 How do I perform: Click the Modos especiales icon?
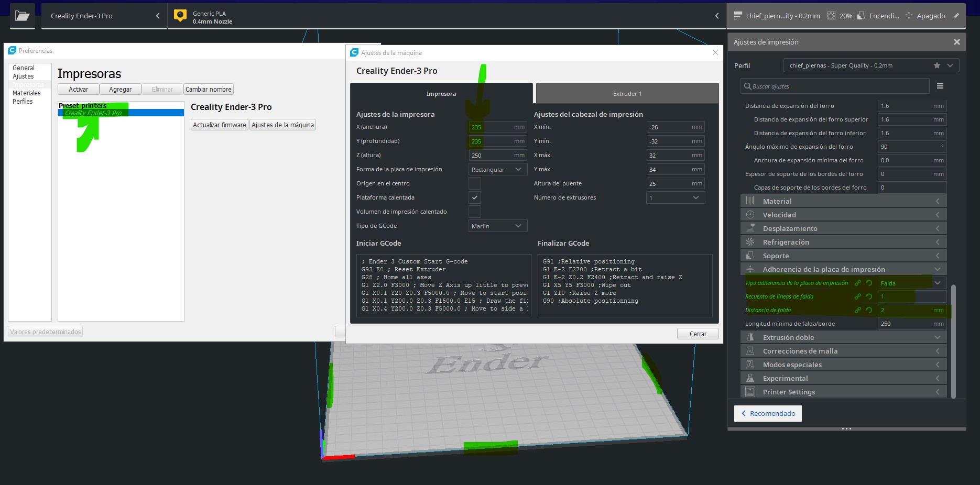[750, 364]
